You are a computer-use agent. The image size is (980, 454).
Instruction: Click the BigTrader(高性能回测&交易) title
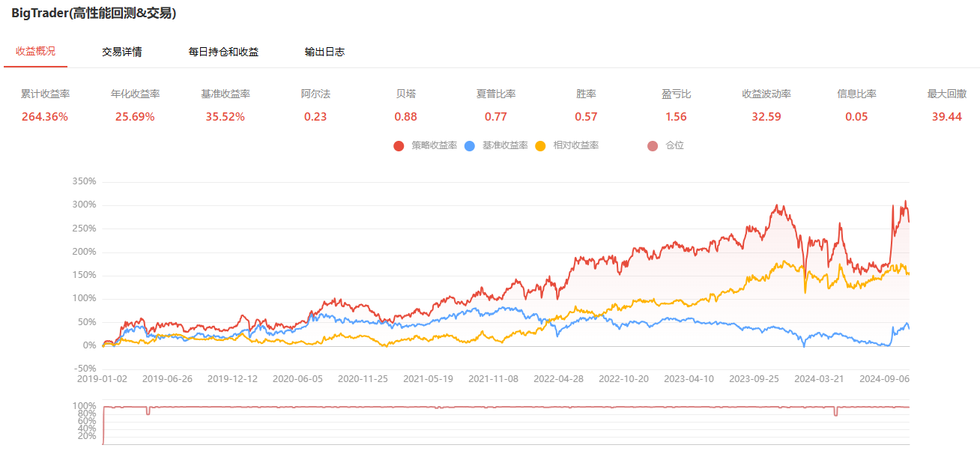pyautogui.click(x=94, y=13)
